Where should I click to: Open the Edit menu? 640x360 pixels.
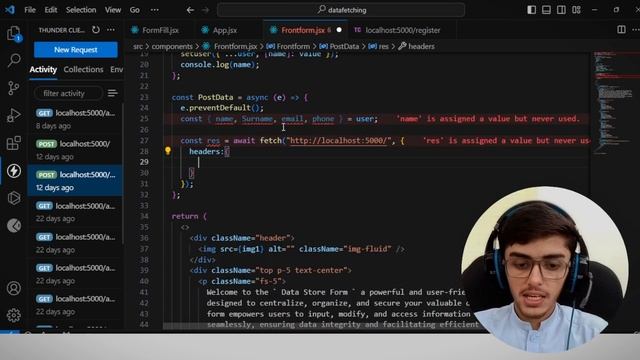pyautogui.click(x=51, y=10)
